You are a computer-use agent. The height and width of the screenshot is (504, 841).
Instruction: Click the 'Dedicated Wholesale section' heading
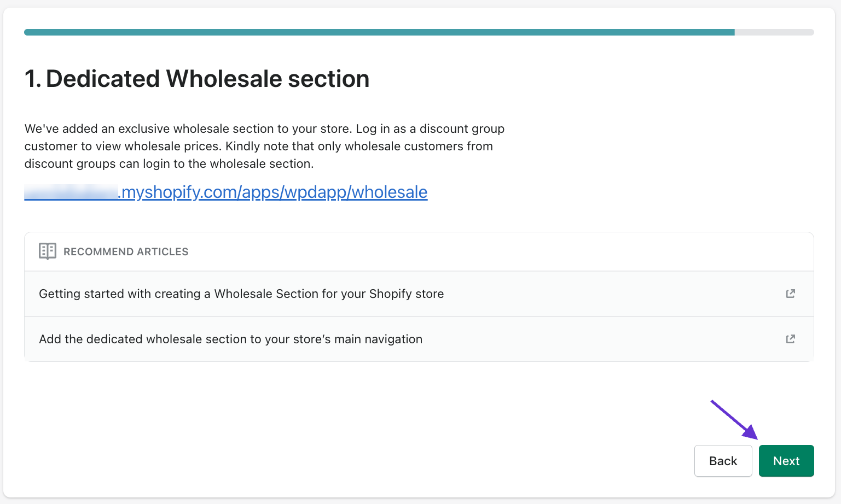click(x=208, y=79)
